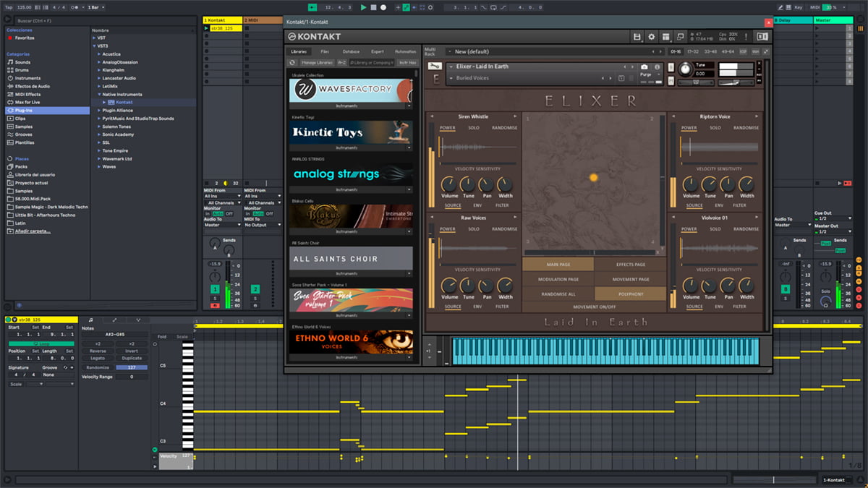Toggle Fold in the piano roll

pyautogui.click(x=162, y=336)
